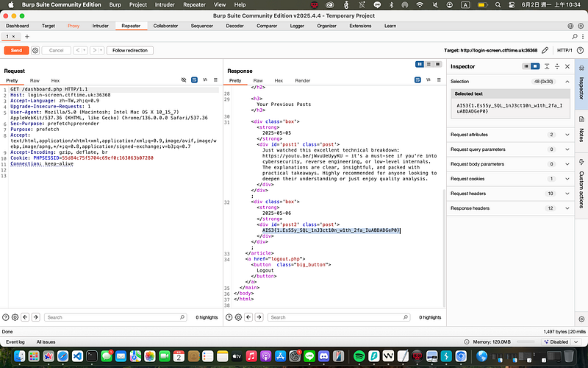588x368 pixels.
Task: Go to next request in history
Action: 94,50
